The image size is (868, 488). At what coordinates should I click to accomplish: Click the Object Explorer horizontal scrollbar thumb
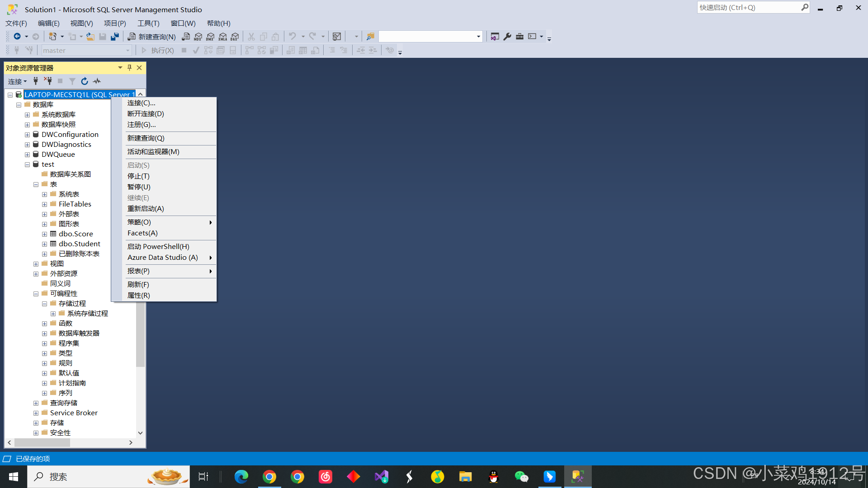tap(42, 443)
